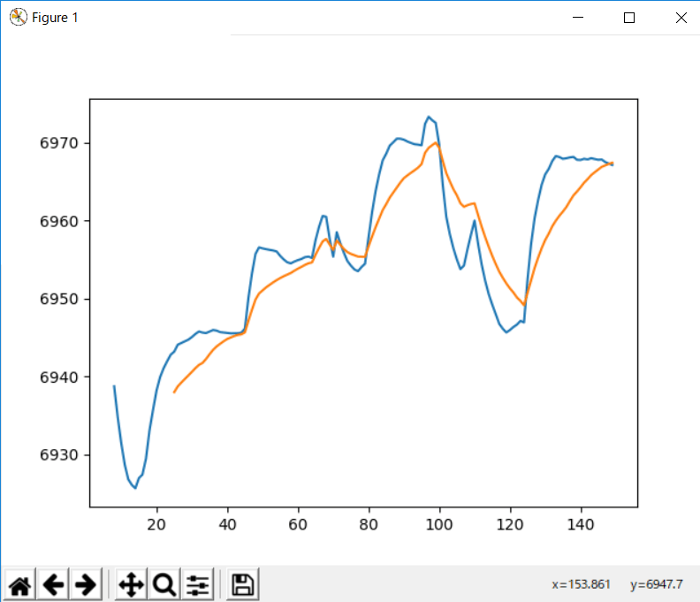Save the figure with the floppy disk icon
700x602 pixels.
[242, 584]
